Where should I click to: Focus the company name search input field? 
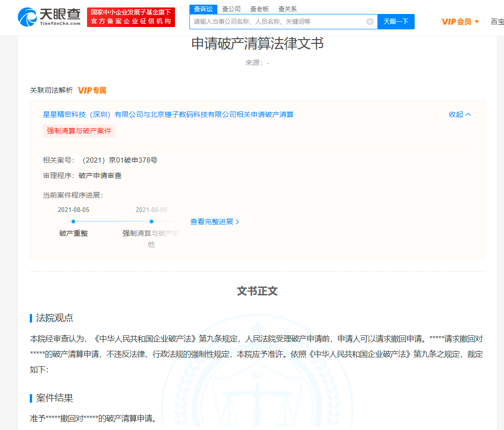(278, 21)
